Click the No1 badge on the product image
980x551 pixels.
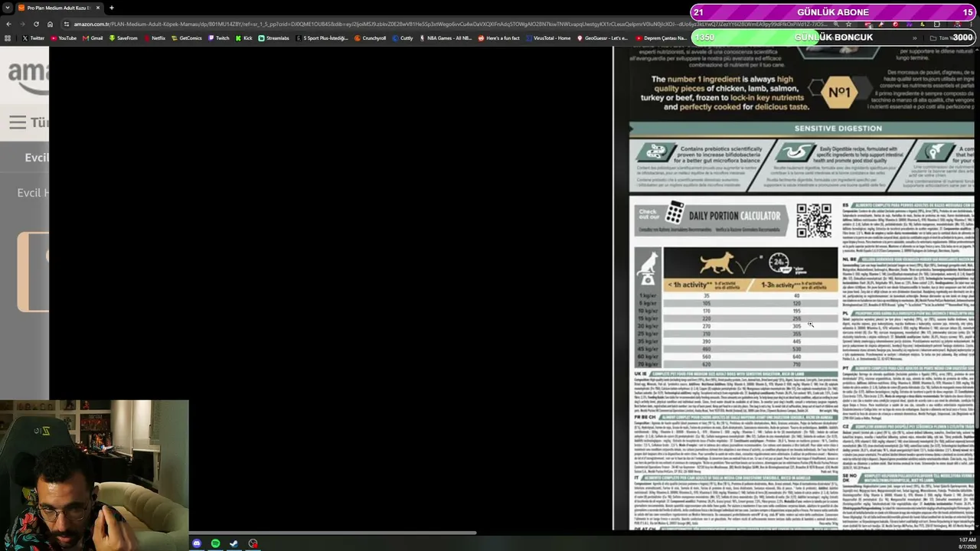[x=839, y=93]
